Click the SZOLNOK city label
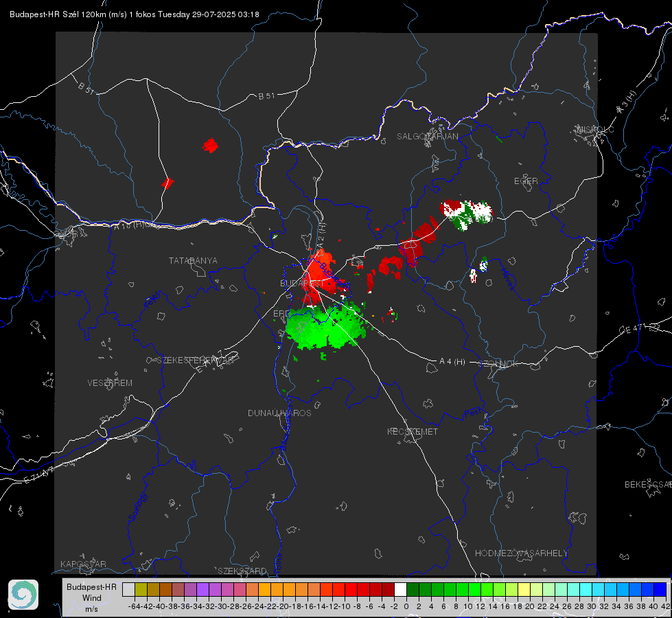672x618 pixels. [x=498, y=364]
